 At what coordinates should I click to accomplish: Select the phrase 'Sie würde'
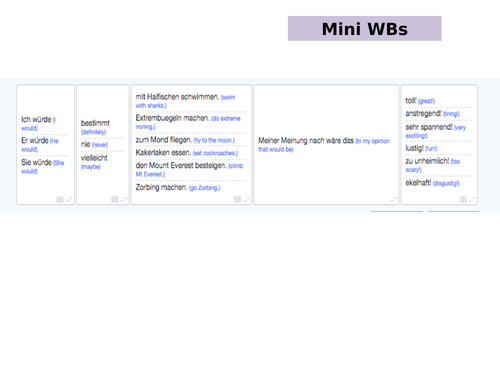click(36, 162)
